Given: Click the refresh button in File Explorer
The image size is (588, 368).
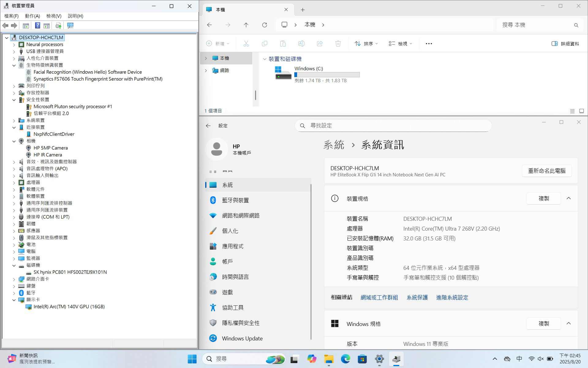Looking at the screenshot, I should pos(265,25).
